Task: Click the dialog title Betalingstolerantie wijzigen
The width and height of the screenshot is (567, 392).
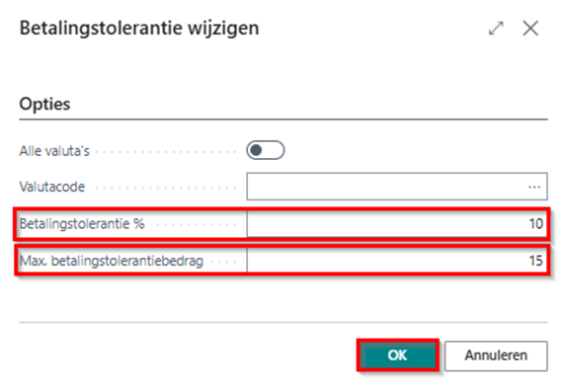Action: pyautogui.click(x=139, y=29)
